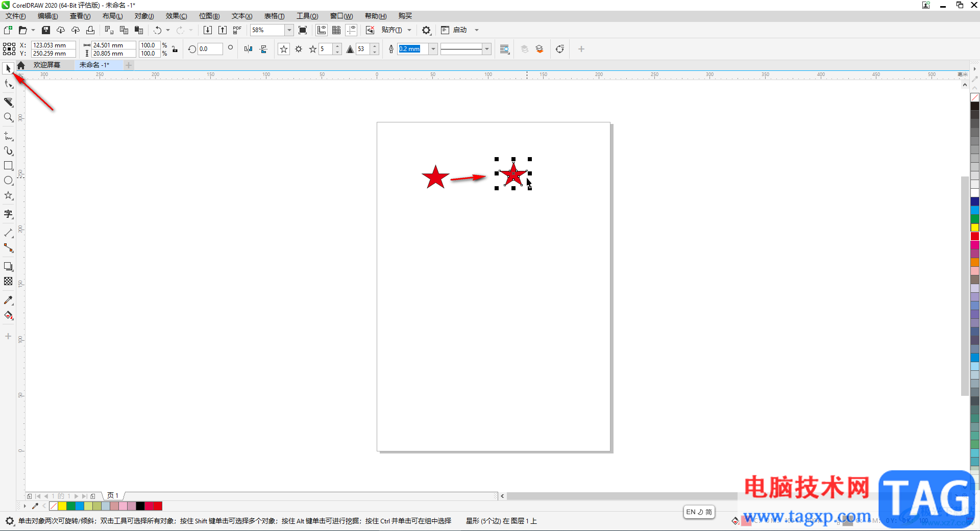Screen dimensions: 980x531
Task: Mirror the star vertically
Action: pos(263,49)
